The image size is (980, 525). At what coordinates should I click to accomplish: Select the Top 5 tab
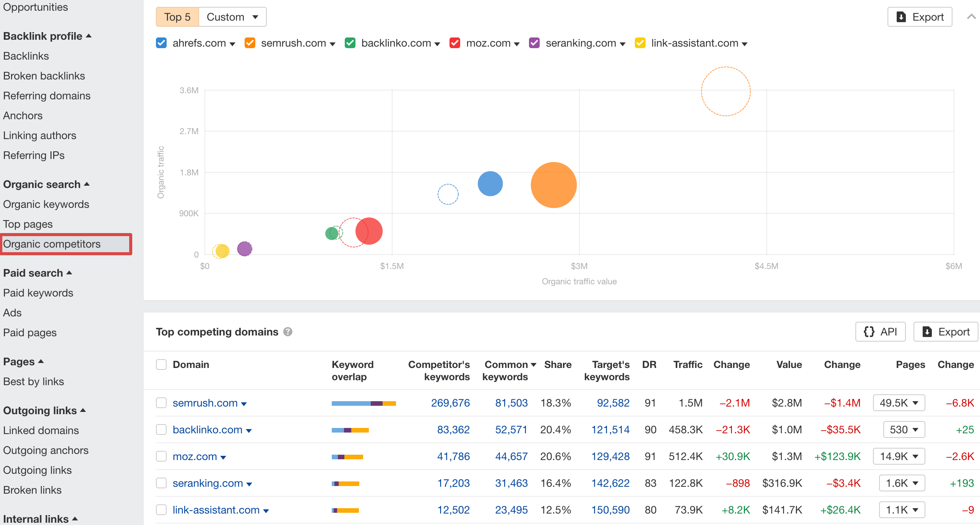pos(177,17)
